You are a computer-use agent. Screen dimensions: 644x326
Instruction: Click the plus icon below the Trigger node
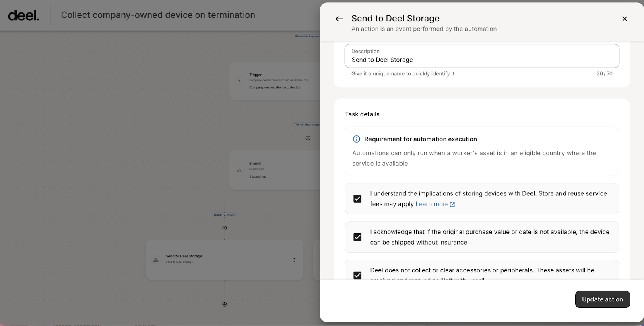[x=308, y=138]
